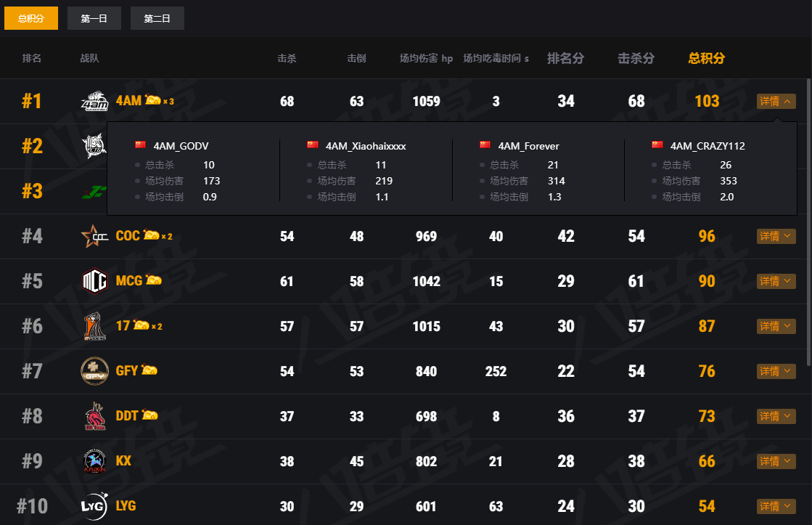Click the KX team logo
The width and height of the screenshot is (812, 525).
point(94,461)
